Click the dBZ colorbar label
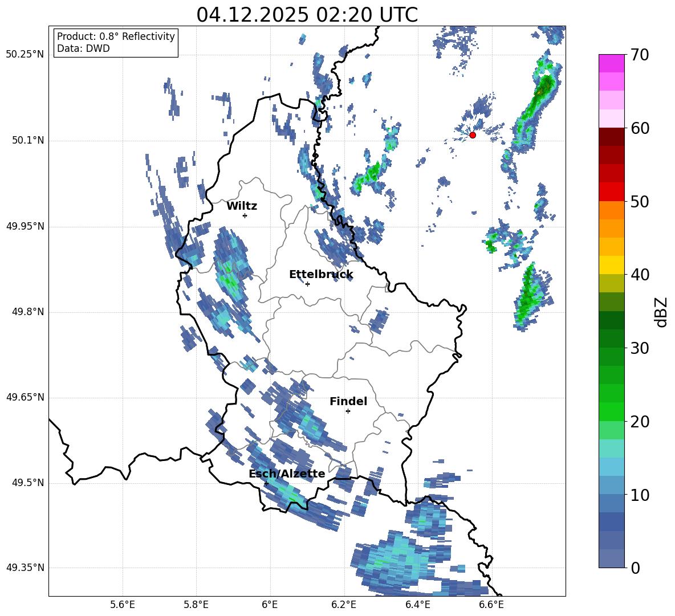Image resolution: width=675 pixels, height=616 pixels. pyautogui.click(x=660, y=312)
